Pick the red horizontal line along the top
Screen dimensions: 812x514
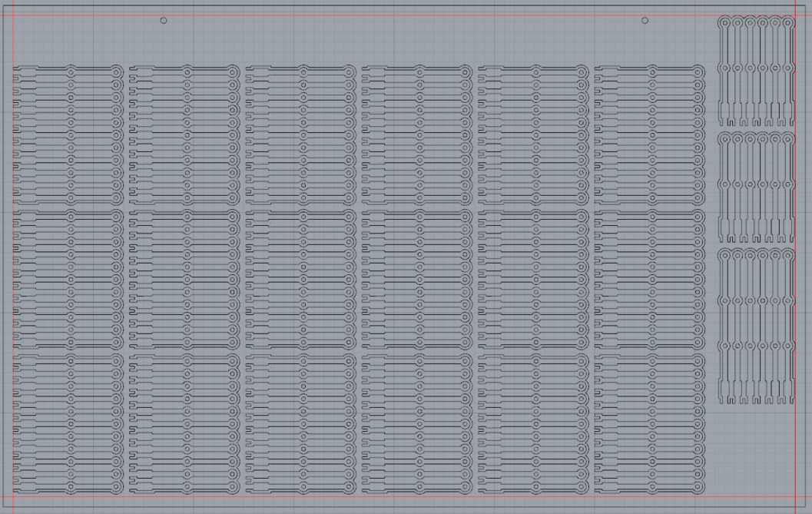(x=384, y=15)
